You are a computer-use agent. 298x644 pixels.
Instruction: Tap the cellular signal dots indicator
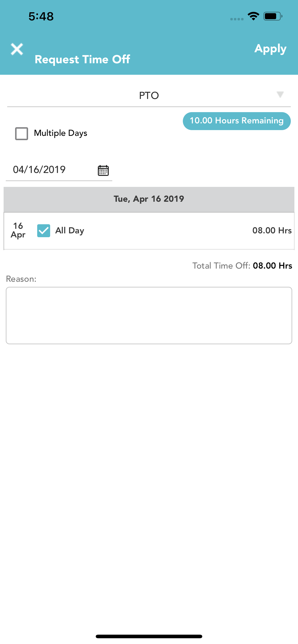pyautogui.click(x=237, y=19)
